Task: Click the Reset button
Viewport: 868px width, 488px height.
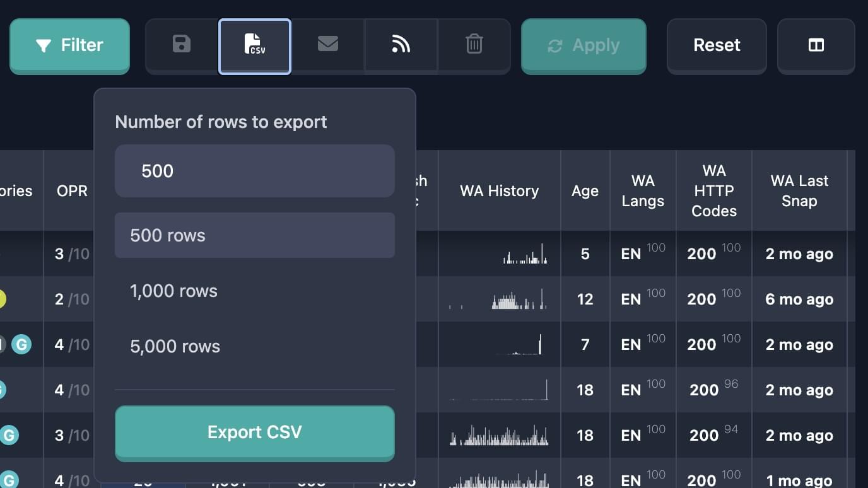Action: tap(717, 45)
